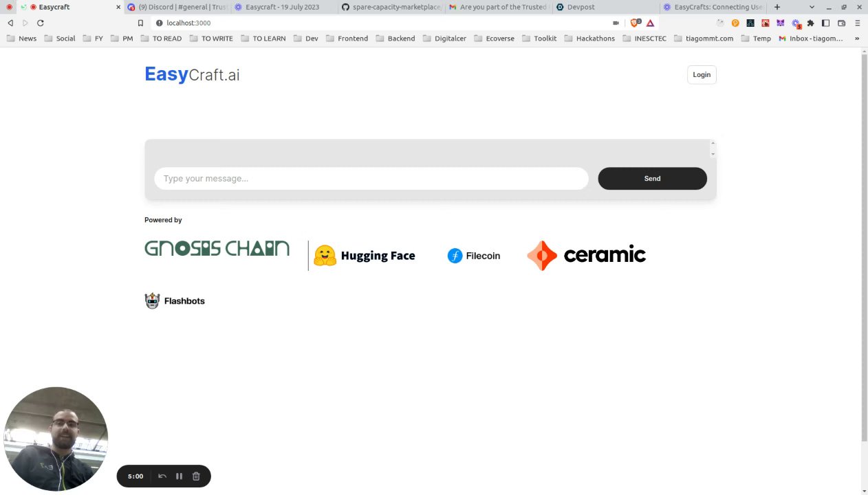Open the orange P extension icon

point(735,23)
